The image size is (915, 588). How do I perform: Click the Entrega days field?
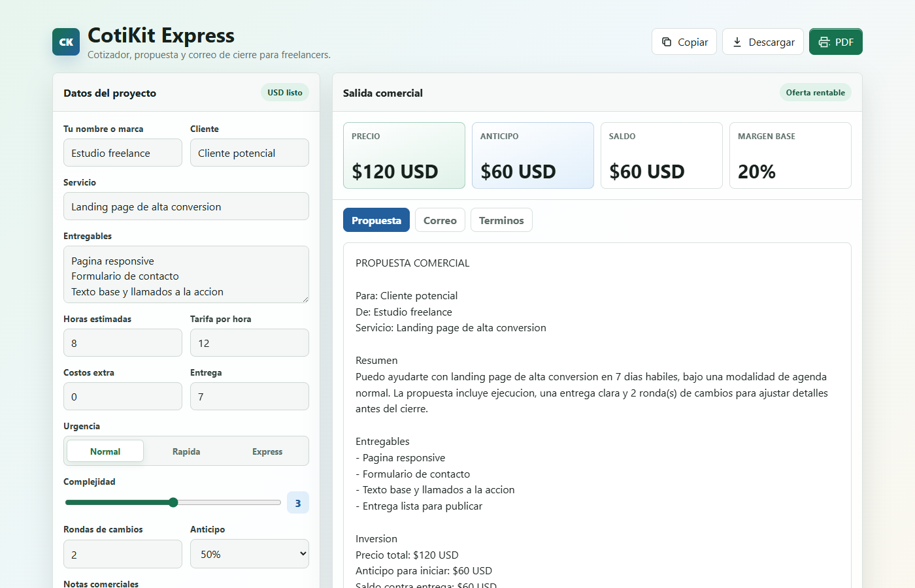pyautogui.click(x=250, y=397)
